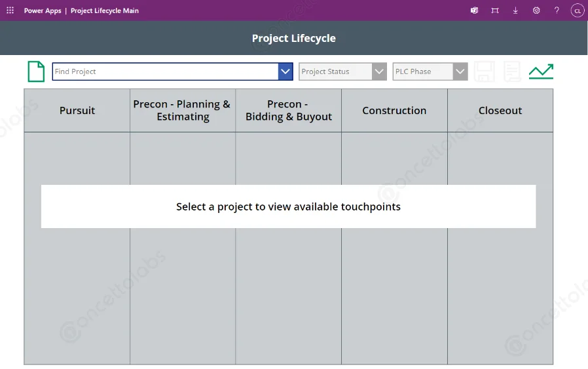Select the Construction phase column header

(394, 111)
